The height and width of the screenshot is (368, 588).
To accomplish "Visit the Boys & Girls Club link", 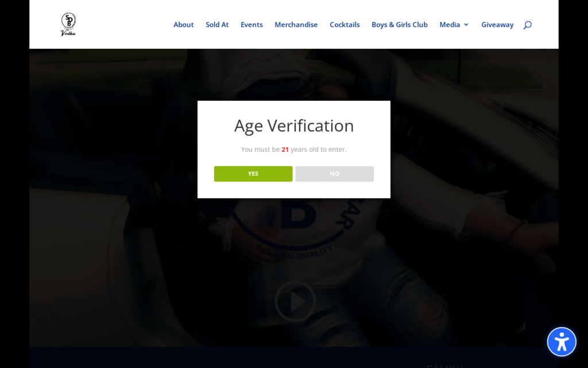I will (399, 25).
